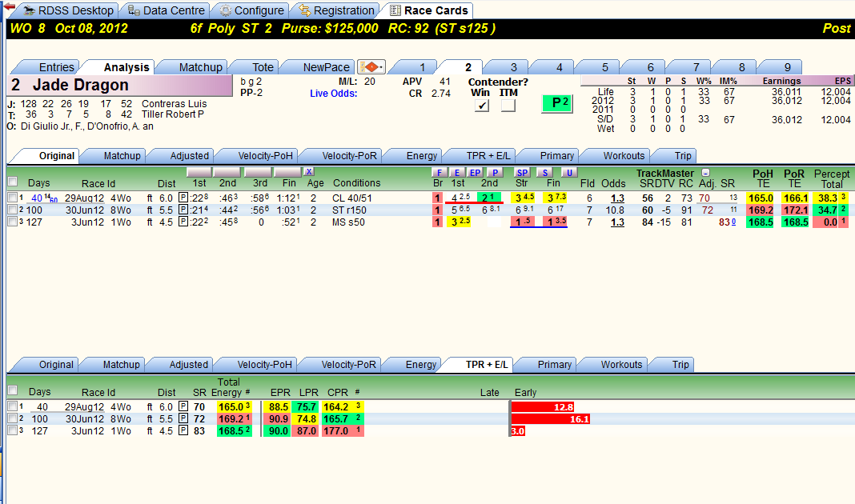
Task: Switch to the Matchup main tab
Action: pyautogui.click(x=200, y=67)
